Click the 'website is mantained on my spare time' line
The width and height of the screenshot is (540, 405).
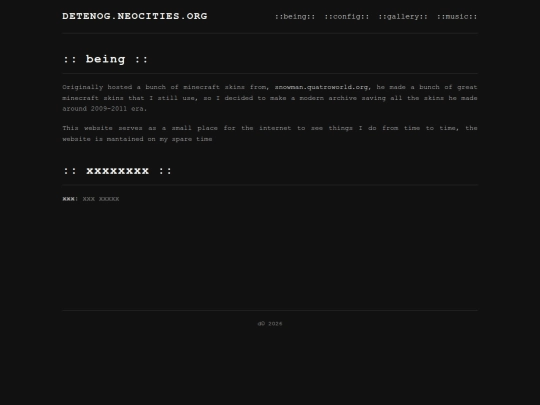pyautogui.click(x=137, y=139)
